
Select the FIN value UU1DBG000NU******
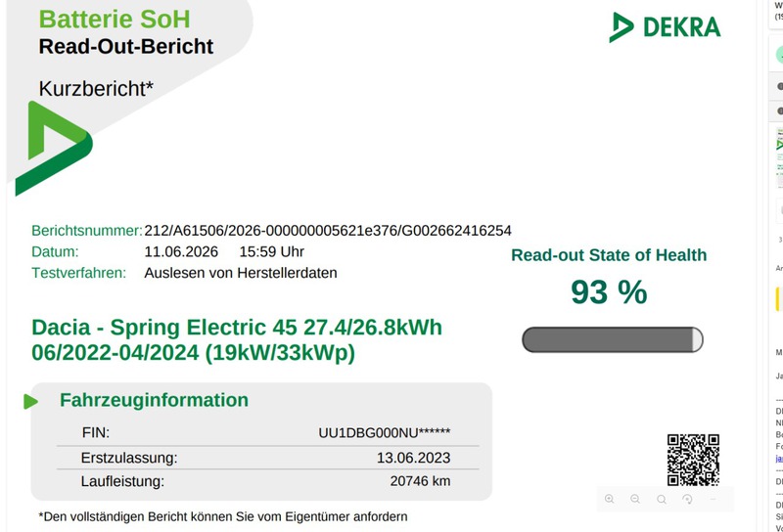click(x=385, y=432)
